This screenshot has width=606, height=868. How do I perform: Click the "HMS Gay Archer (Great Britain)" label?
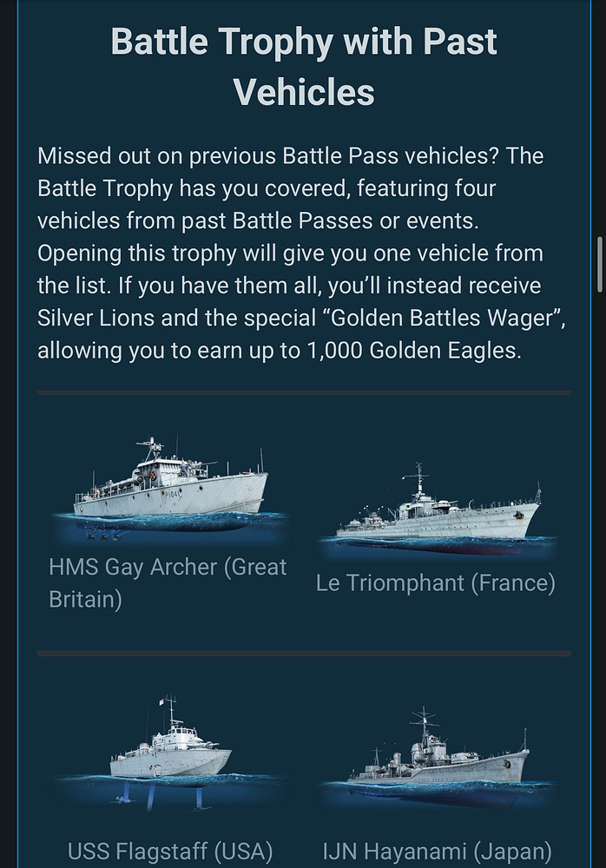click(x=168, y=583)
